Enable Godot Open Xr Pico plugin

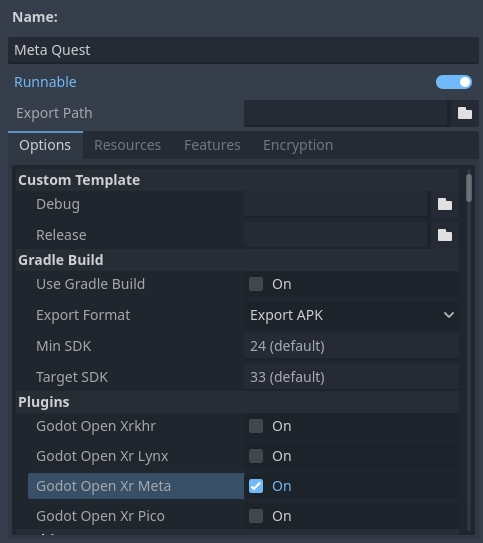(x=256, y=516)
